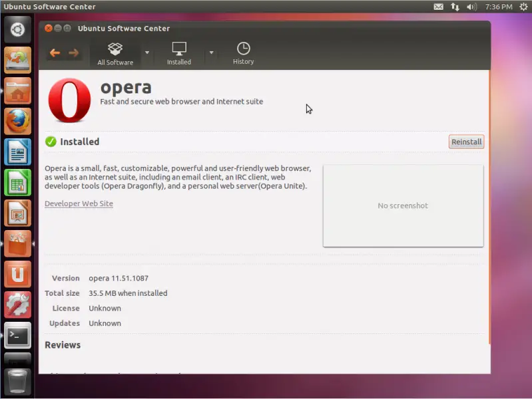This screenshot has height=399, width=532.
Task: Open the session power gear menu
Action: coord(523,7)
